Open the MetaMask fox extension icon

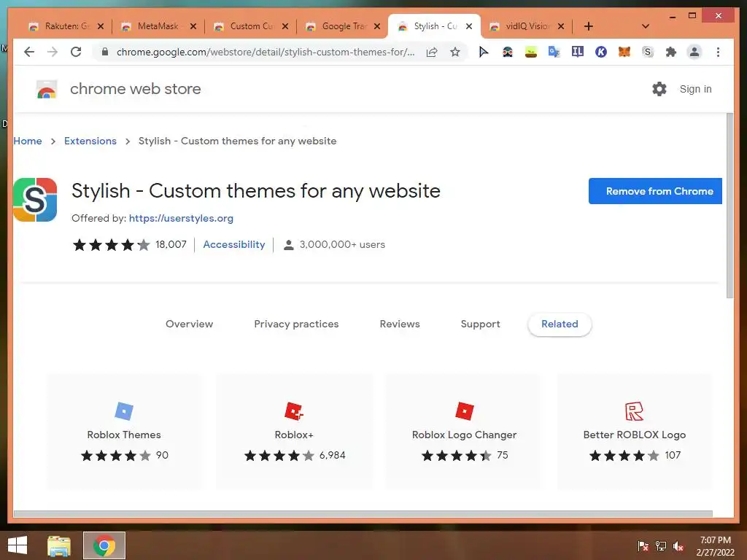point(624,52)
